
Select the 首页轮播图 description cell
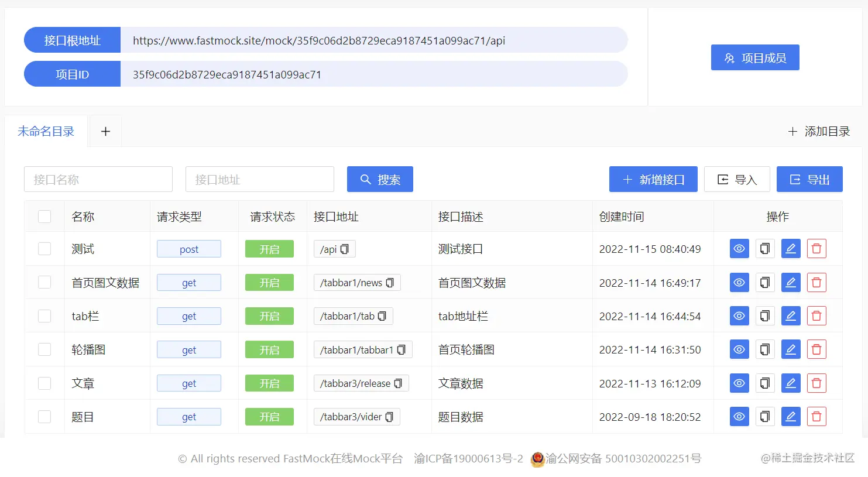click(466, 349)
